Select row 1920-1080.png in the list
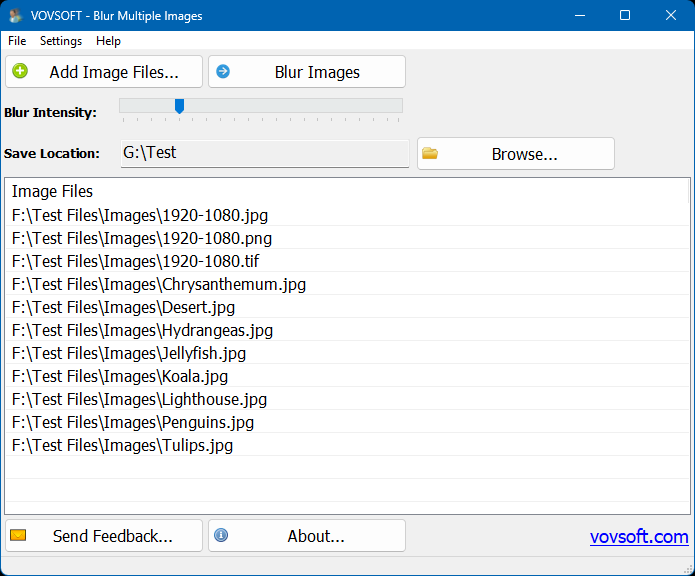Screen dimensions: 695x576 (348, 238)
